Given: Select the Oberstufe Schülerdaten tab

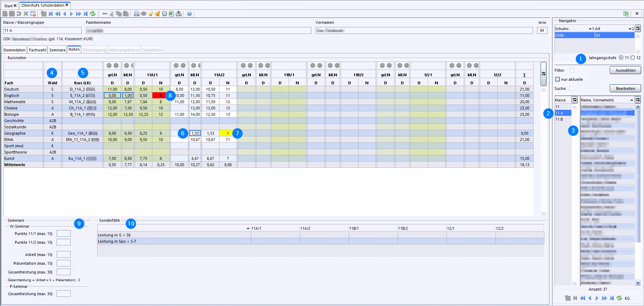Looking at the screenshot, I should click(45, 5).
